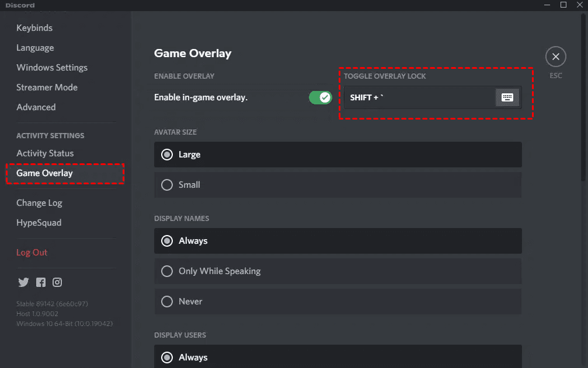Open Discord's Twitter link icon

[x=23, y=282]
